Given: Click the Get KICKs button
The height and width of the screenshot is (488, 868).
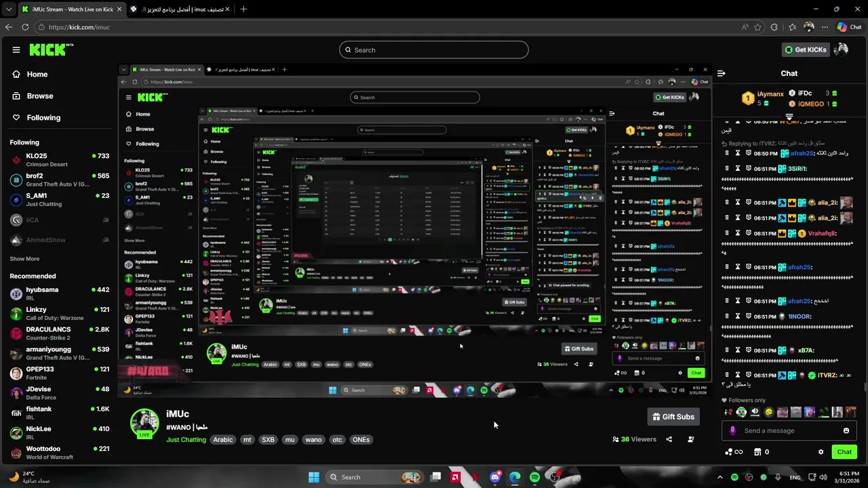Looking at the screenshot, I should pos(806,49).
